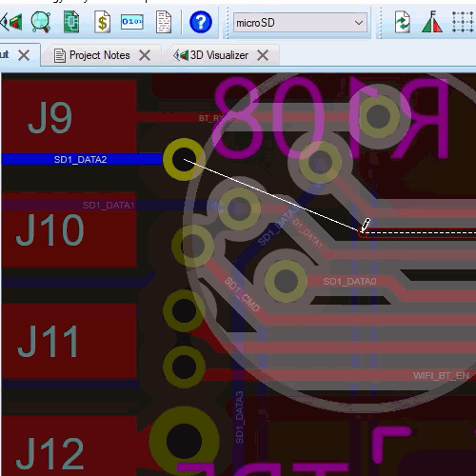Click the dotted grid icon
This screenshot has width=476, height=476.
pos(463,22)
